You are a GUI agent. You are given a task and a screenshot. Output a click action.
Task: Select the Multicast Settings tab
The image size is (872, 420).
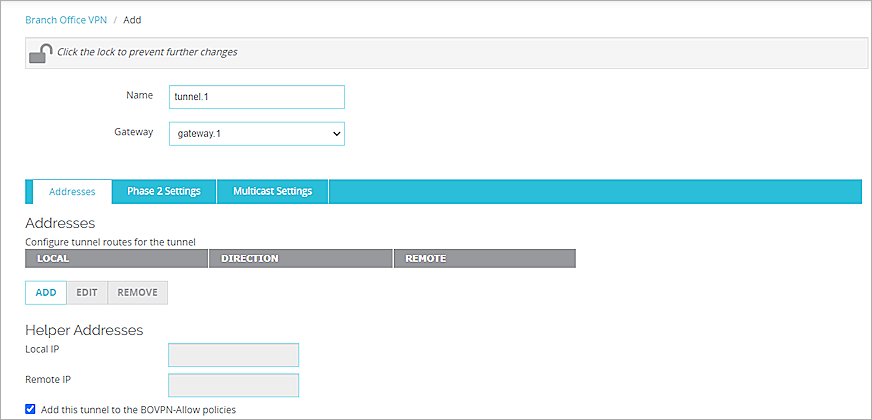272,191
